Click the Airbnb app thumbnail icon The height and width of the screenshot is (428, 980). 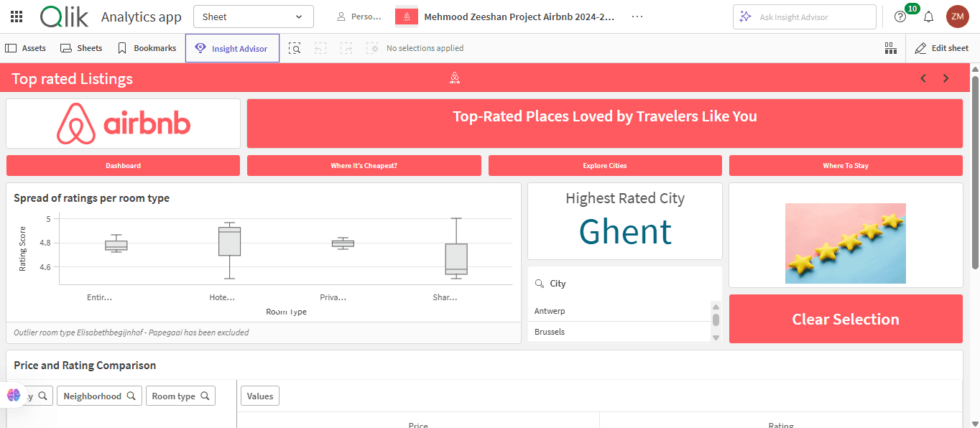[x=407, y=17]
